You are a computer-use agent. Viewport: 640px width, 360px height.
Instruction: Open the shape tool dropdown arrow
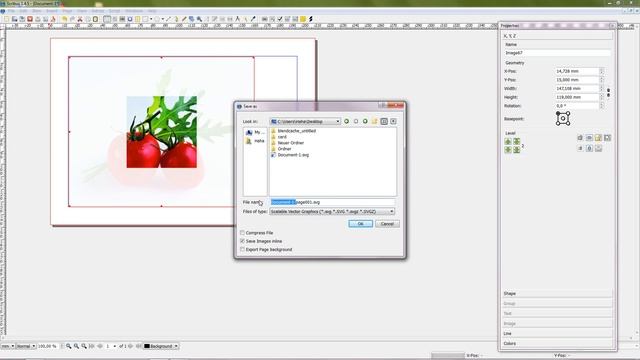151,19
